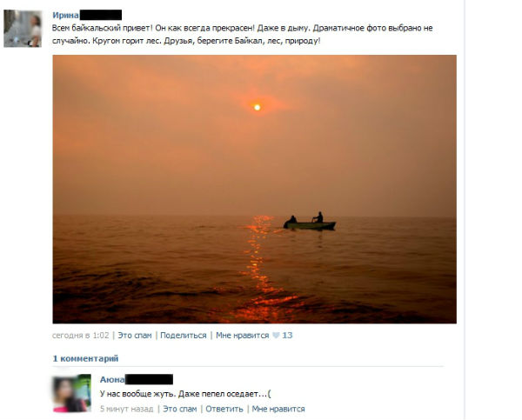The height and width of the screenshot is (420, 522).
Task: Open Аюна's commenter avatar
Action: [x=72, y=393]
